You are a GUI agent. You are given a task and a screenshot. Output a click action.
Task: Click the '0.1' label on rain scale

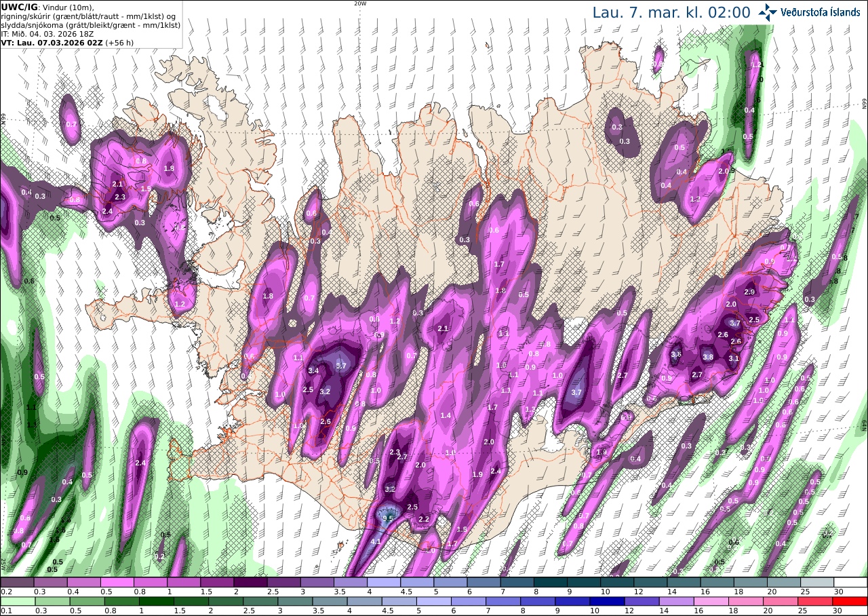(x=6, y=611)
